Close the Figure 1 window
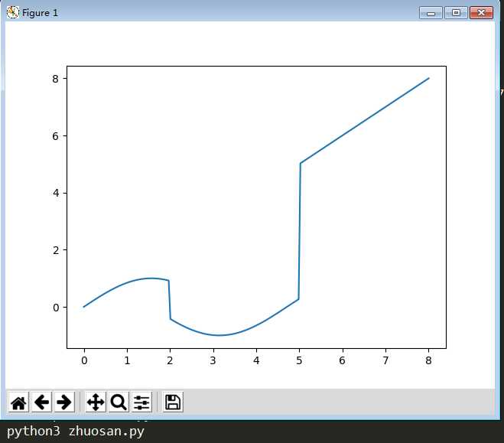504x443 pixels. click(481, 13)
